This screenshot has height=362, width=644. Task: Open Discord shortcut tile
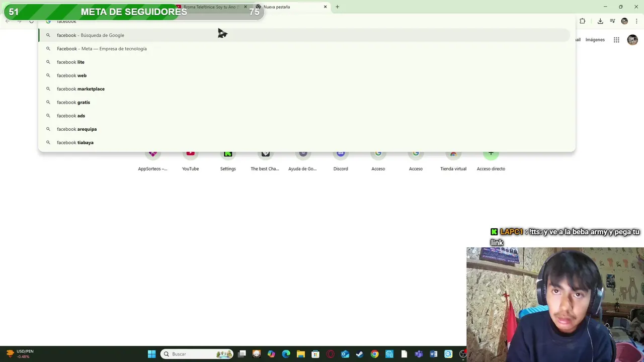341,161
